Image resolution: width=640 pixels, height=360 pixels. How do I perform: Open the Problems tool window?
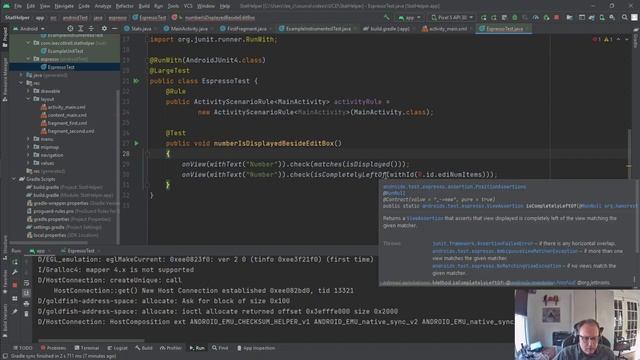(53, 348)
